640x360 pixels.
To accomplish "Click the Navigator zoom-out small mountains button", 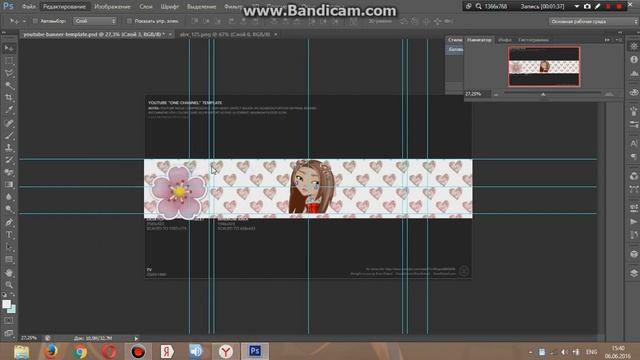I will [x=496, y=94].
